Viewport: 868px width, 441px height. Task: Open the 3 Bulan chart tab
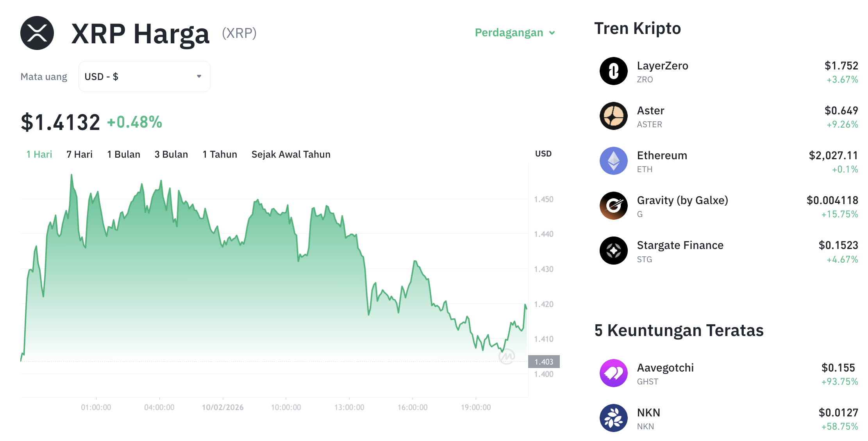click(171, 154)
